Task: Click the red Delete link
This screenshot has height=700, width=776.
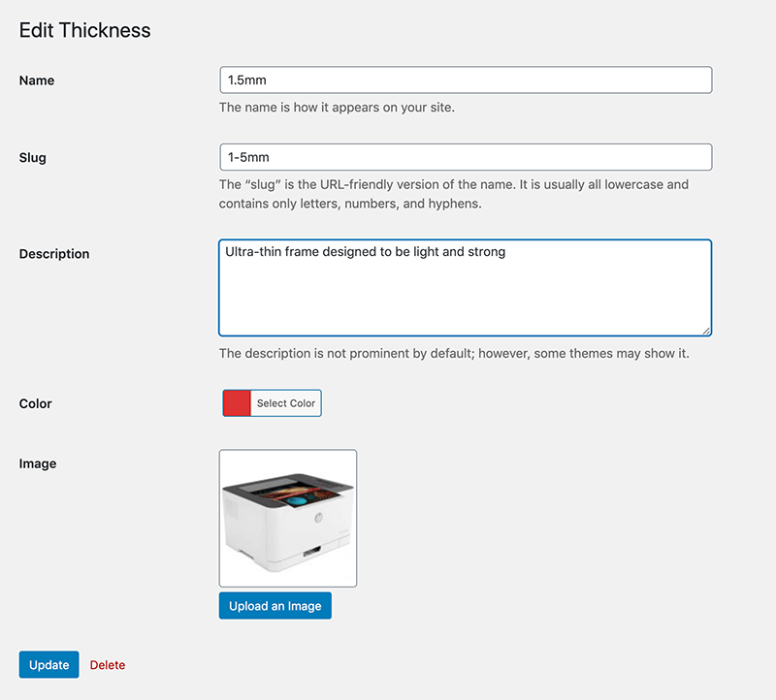Action: coord(108,665)
